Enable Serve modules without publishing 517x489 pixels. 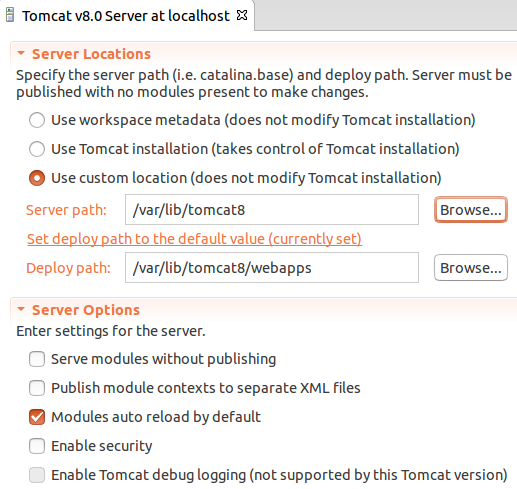pos(37,359)
